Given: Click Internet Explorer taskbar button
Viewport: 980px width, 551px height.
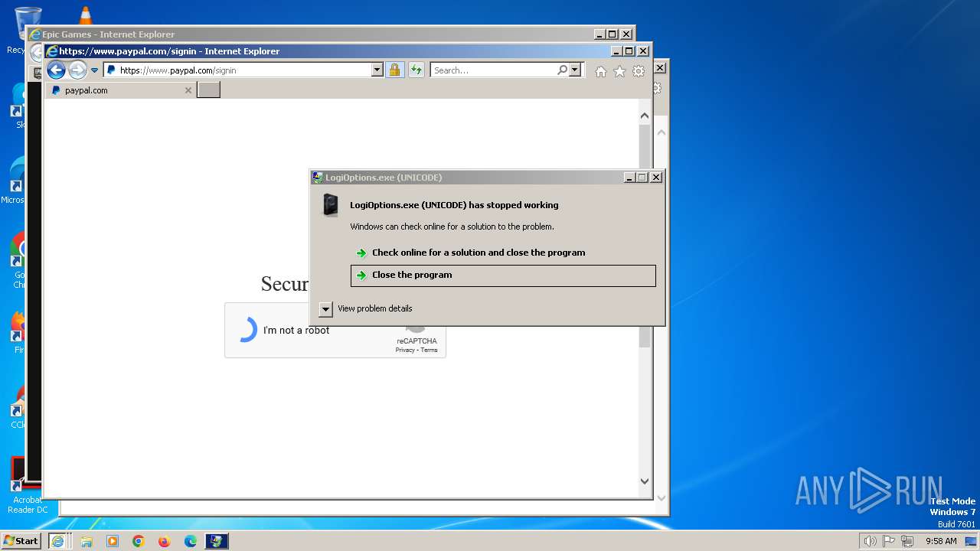Looking at the screenshot, I should point(57,541).
